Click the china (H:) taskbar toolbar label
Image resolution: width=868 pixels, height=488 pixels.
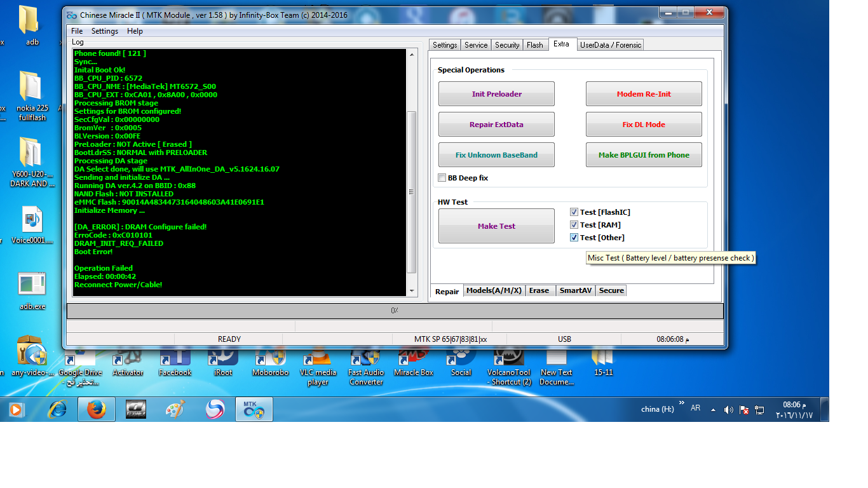click(x=658, y=409)
